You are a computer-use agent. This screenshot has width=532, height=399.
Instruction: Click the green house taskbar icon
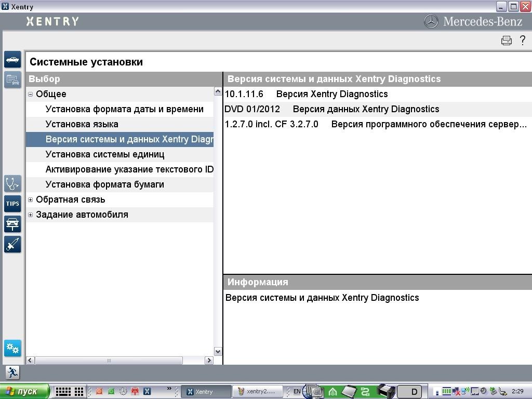(x=332, y=392)
